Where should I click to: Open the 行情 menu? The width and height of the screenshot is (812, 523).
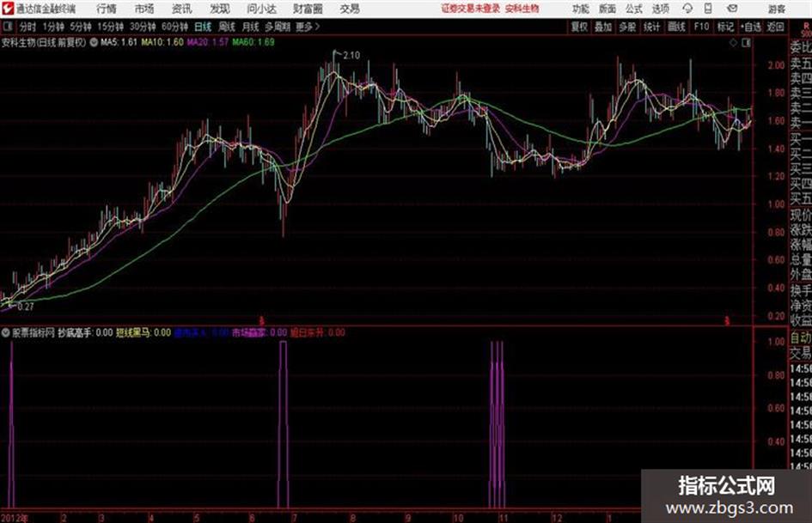(x=107, y=9)
